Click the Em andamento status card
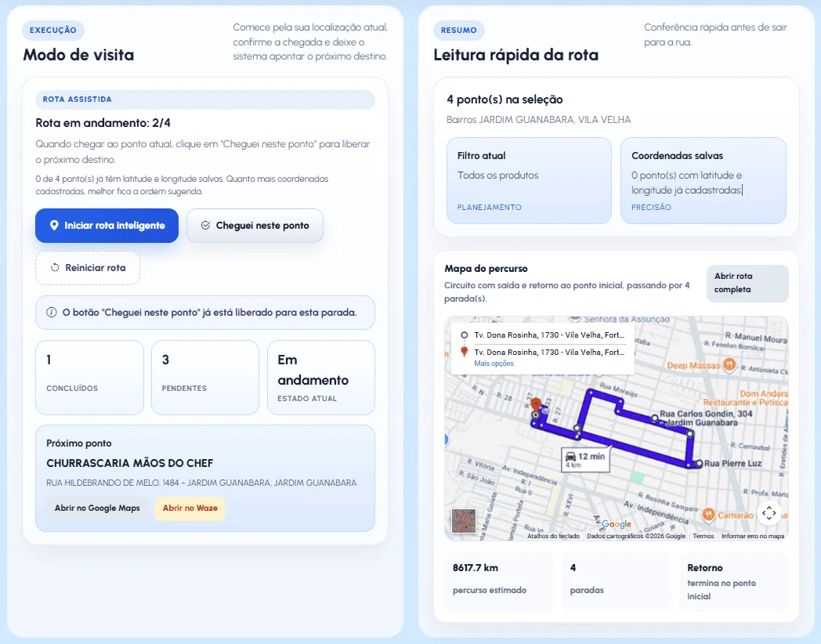The width and height of the screenshot is (821, 644). [x=321, y=378]
